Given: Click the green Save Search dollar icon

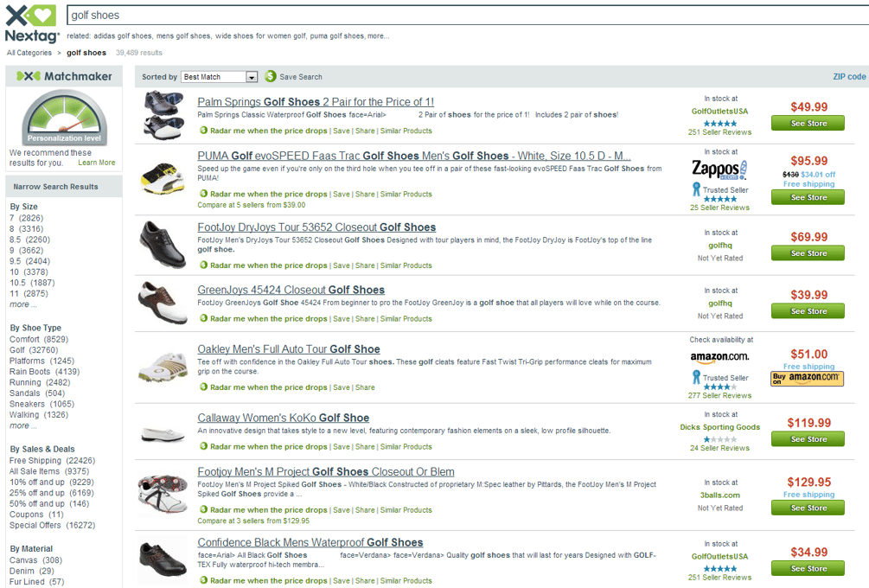Looking at the screenshot, I should click(x=268, y=76).
